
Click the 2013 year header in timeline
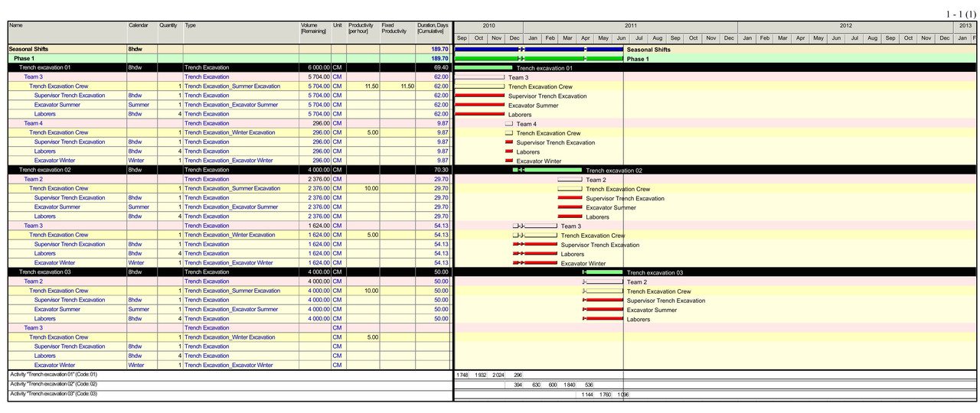[965, 26]
